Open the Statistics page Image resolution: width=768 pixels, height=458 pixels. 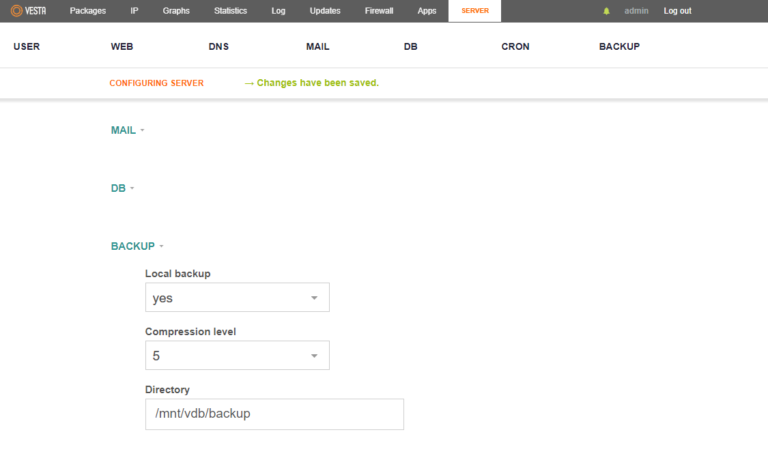pyautogui.click(x=230, y=11)
